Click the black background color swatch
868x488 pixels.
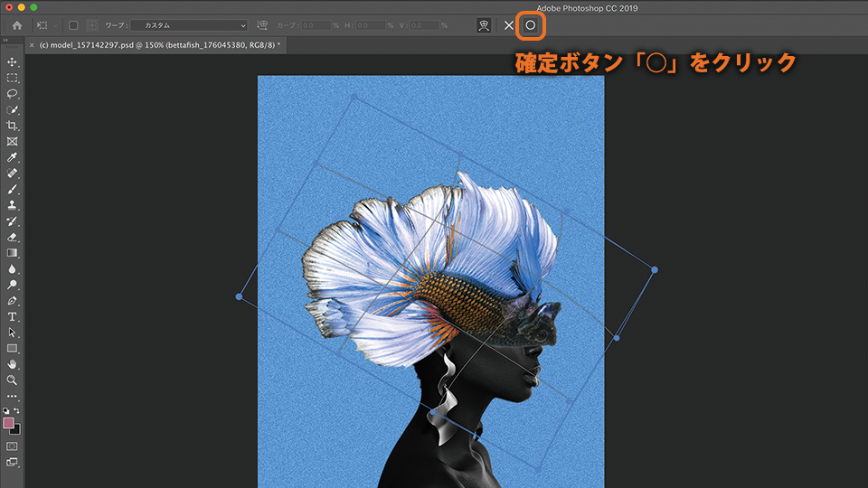16,430
